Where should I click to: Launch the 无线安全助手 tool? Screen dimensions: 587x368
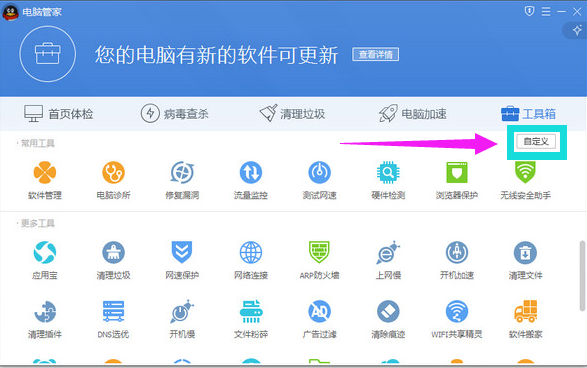[525, 180]
